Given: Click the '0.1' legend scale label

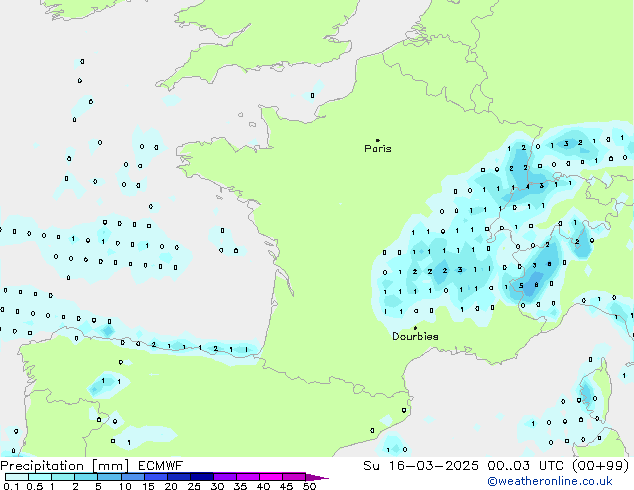Looking at the screenshot, I should pos(9,486).
